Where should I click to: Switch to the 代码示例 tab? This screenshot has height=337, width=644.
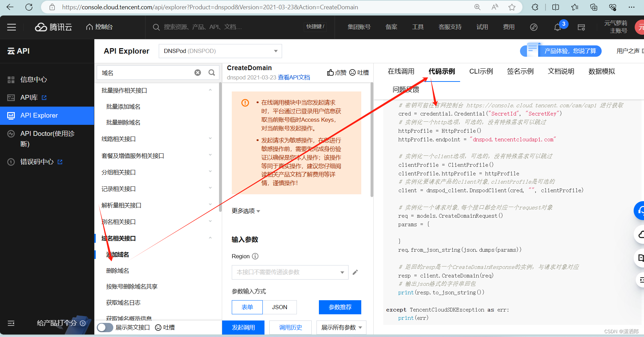[442, 71]
